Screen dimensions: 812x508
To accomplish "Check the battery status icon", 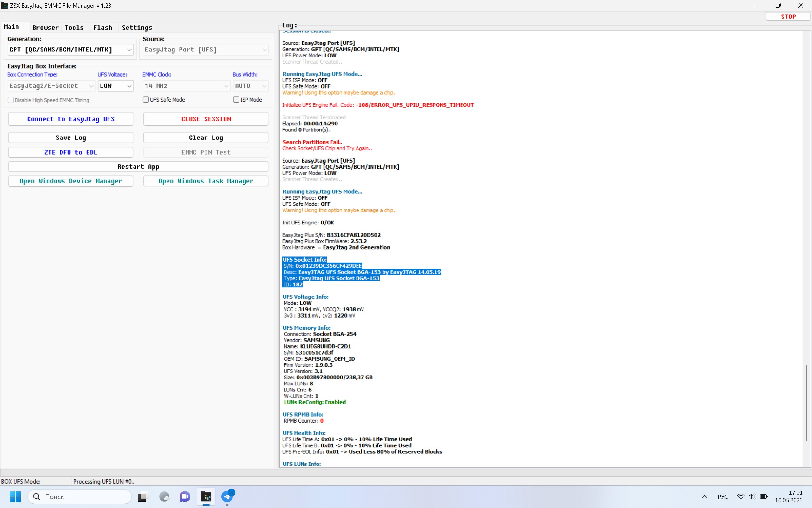I will 764,497.
